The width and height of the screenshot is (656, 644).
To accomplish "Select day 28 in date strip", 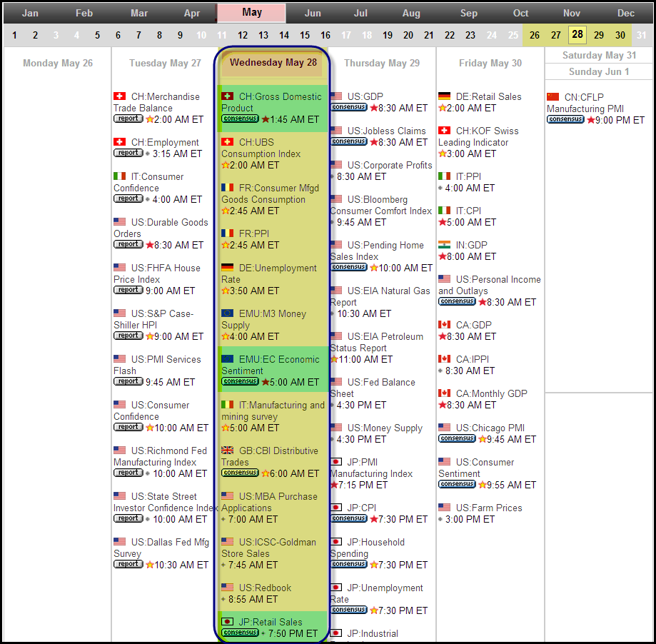I will click(577, 34).
